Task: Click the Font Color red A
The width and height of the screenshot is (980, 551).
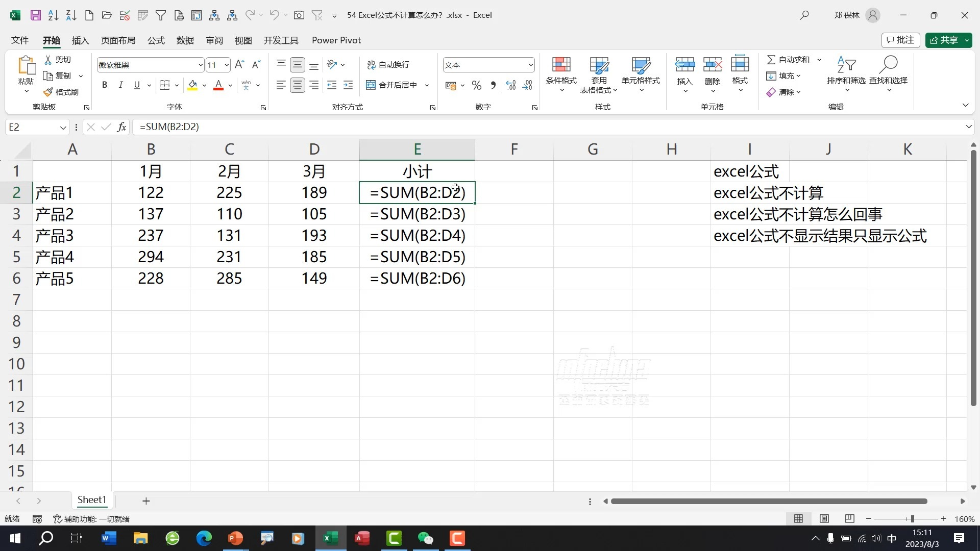Action: coord(218,85)
